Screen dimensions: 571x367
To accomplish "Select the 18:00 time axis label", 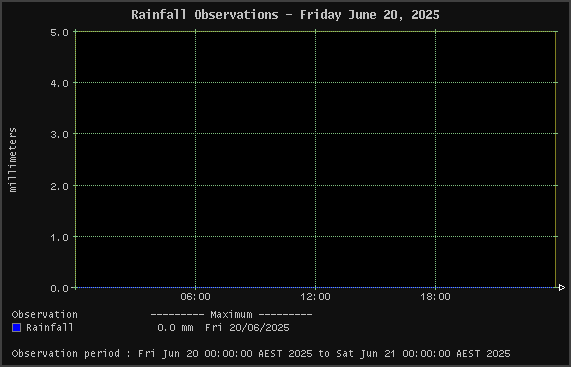I will (436, 297).
